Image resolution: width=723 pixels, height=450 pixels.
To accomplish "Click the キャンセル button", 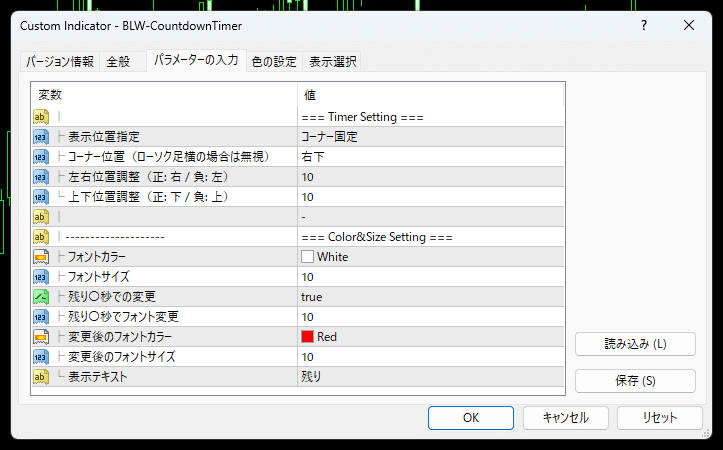I will (x=566, y=418).
